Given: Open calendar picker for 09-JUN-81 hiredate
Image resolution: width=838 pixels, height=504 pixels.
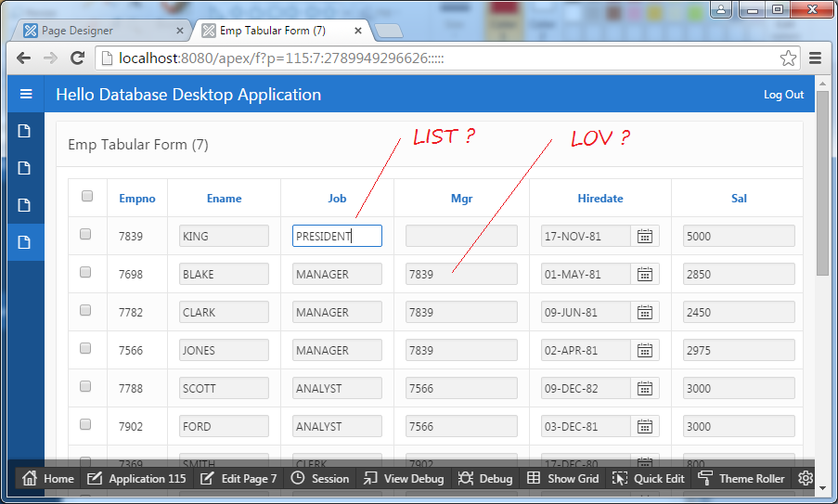Looking at the screenshot, I should click(645, 312).
